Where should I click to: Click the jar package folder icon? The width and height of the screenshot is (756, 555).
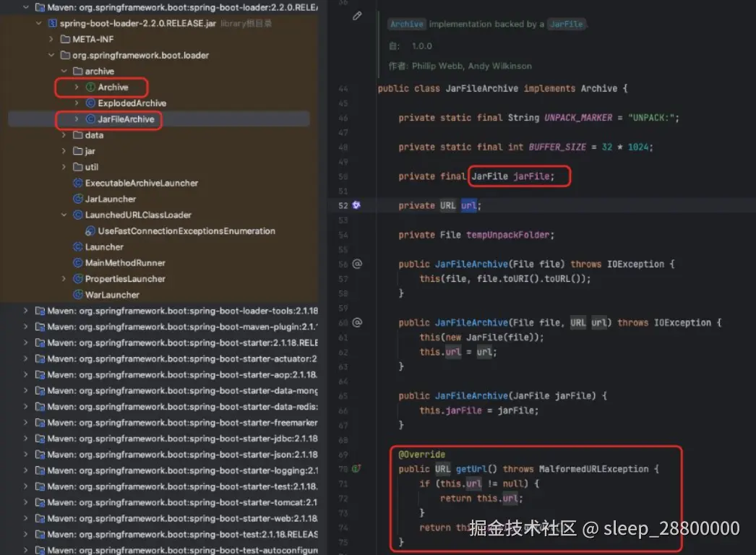click(77, 151)
